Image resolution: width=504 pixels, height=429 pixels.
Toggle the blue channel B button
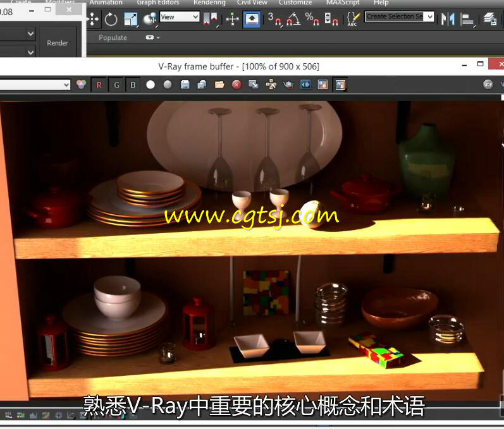[x=133, y=85]
